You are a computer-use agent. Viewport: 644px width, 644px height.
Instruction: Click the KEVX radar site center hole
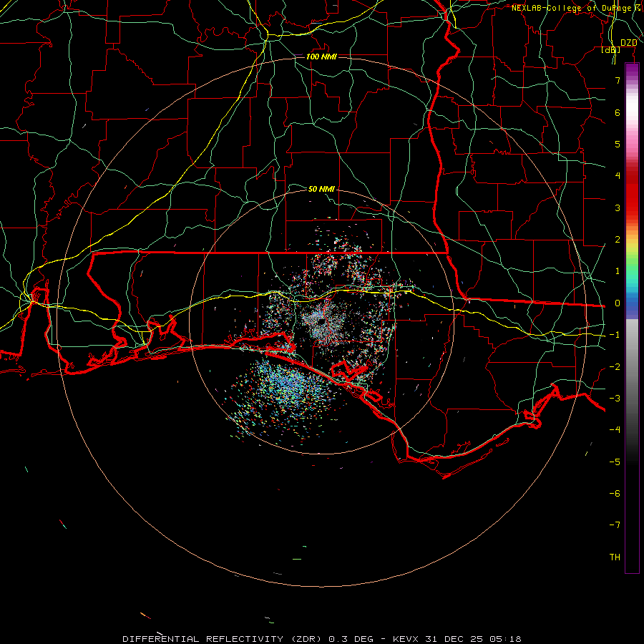pos(321,321)
